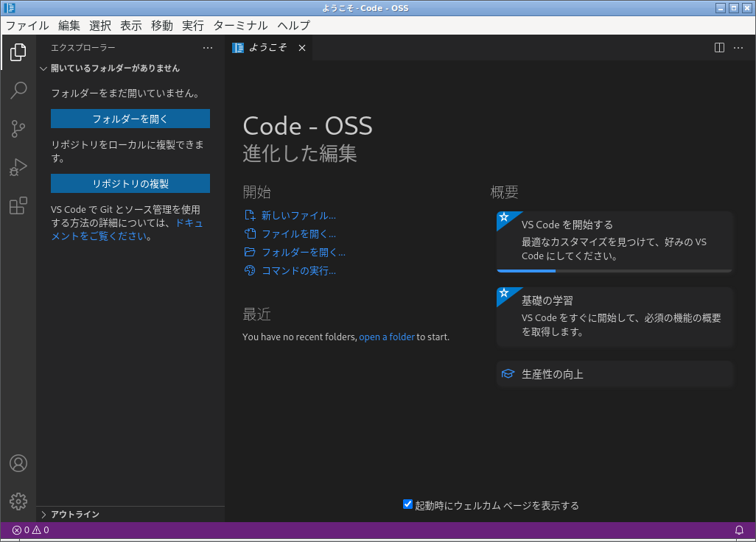Click the 最近 heading
The height and width of the screenshot is (542, 756).
pyautogui.click(x=256, y=314)
